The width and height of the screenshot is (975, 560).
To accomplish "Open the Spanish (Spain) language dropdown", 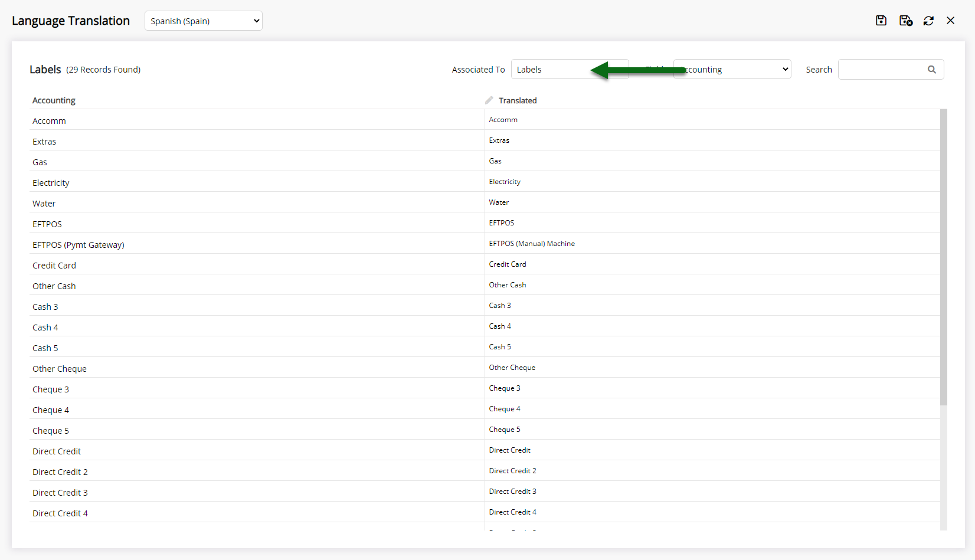I will pos(204,21).
